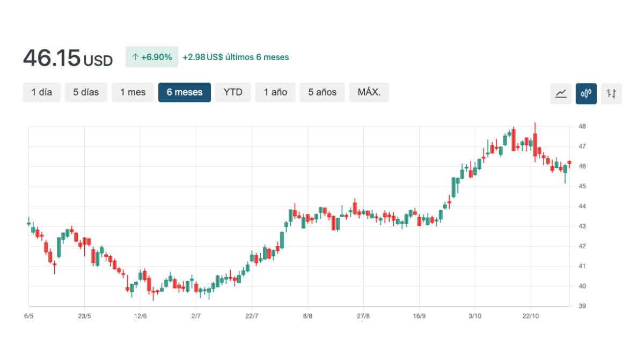Switch to the 1 mes range
The height and width of the screenshot is (362, 644).
(133, 92)
